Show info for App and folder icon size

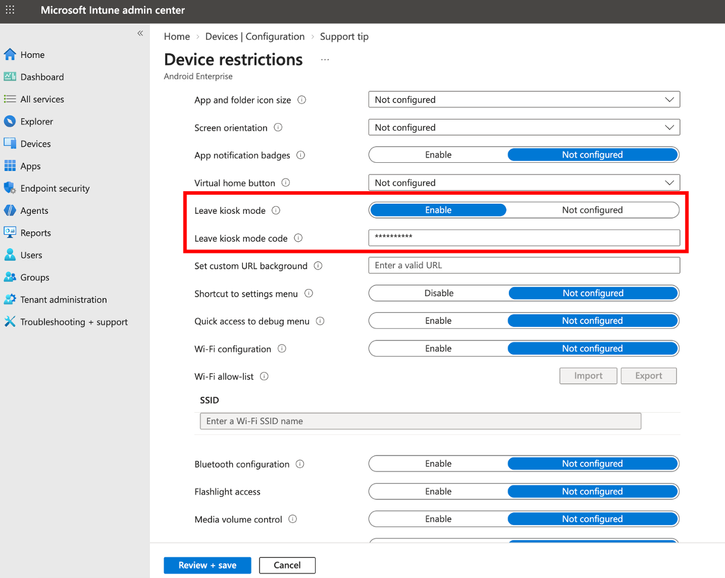click(301, 100)
